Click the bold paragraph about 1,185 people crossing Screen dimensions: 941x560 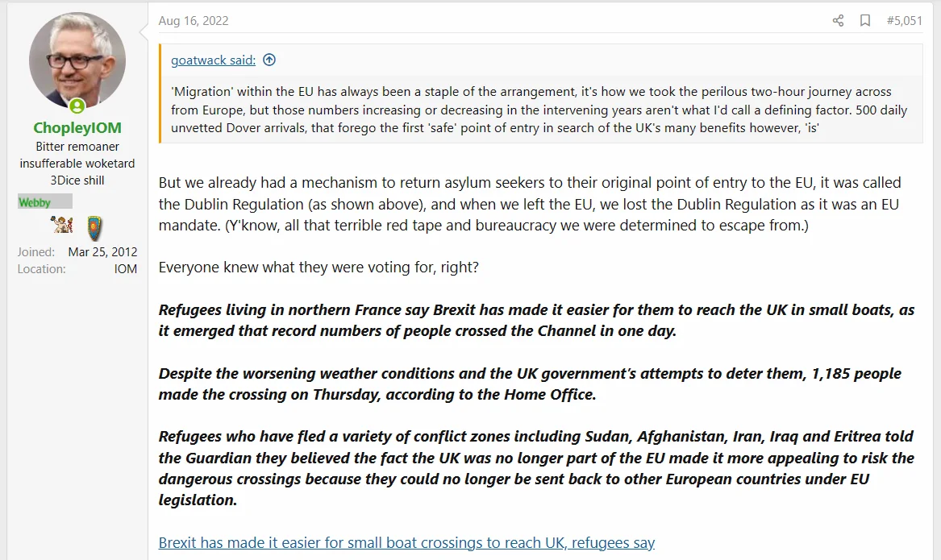point(530,384)
